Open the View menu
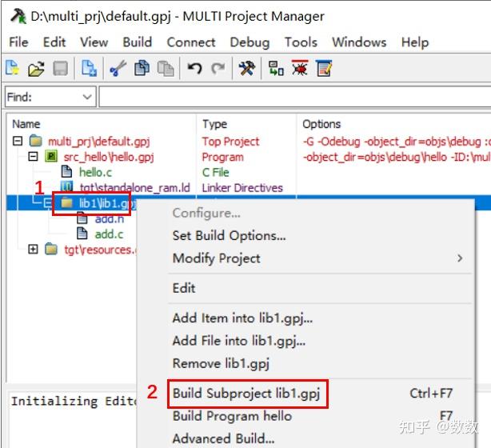 click(x=94, y=42)
